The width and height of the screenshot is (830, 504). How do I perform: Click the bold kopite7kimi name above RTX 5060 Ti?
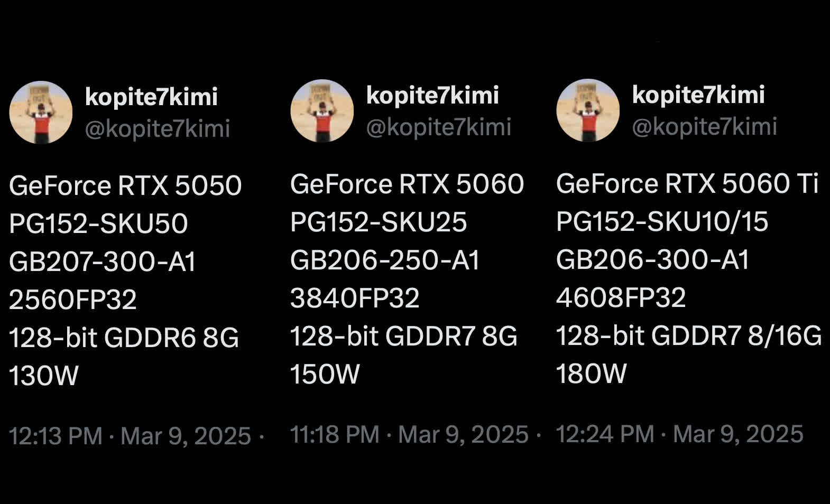[698, 95]
